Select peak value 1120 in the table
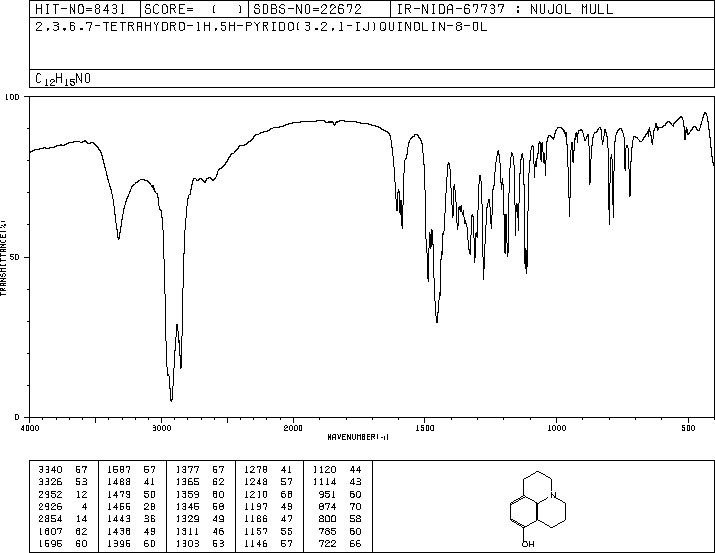Viewport: 715px width, 553px height. click(325, 470)
